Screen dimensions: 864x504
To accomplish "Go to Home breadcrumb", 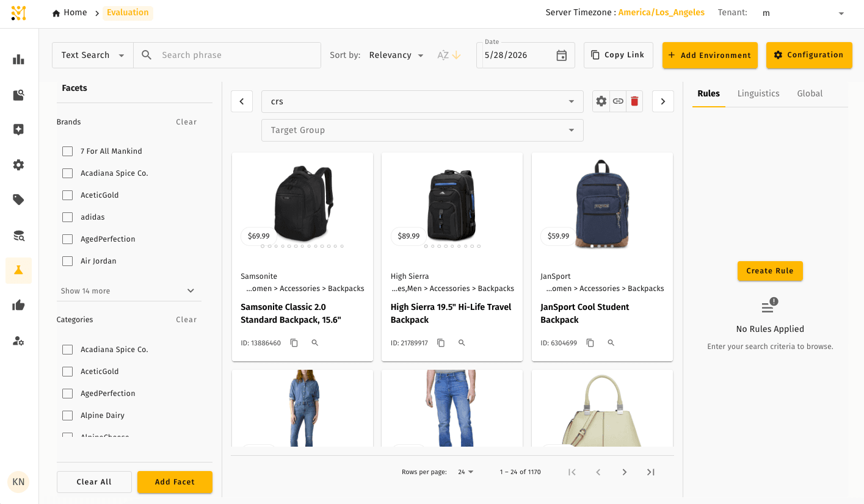I will point(70,13).
